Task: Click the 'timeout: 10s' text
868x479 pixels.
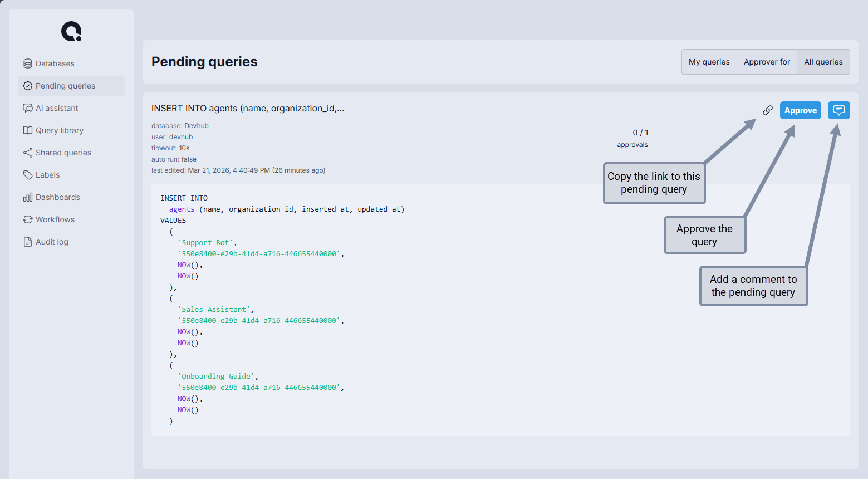Action: pyautogui.click(x=170, y=148)
